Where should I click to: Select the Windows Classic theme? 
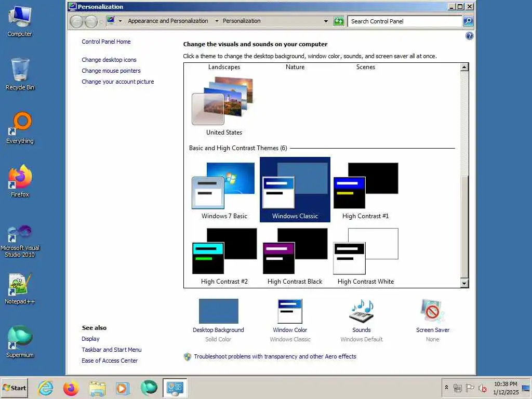pyautogui.click(x=295, y=190)
